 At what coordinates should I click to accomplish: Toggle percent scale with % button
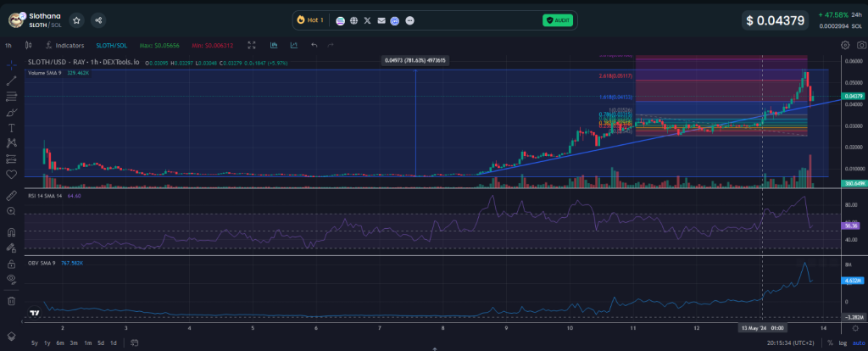pyautogui.click(x=830, y=343)
